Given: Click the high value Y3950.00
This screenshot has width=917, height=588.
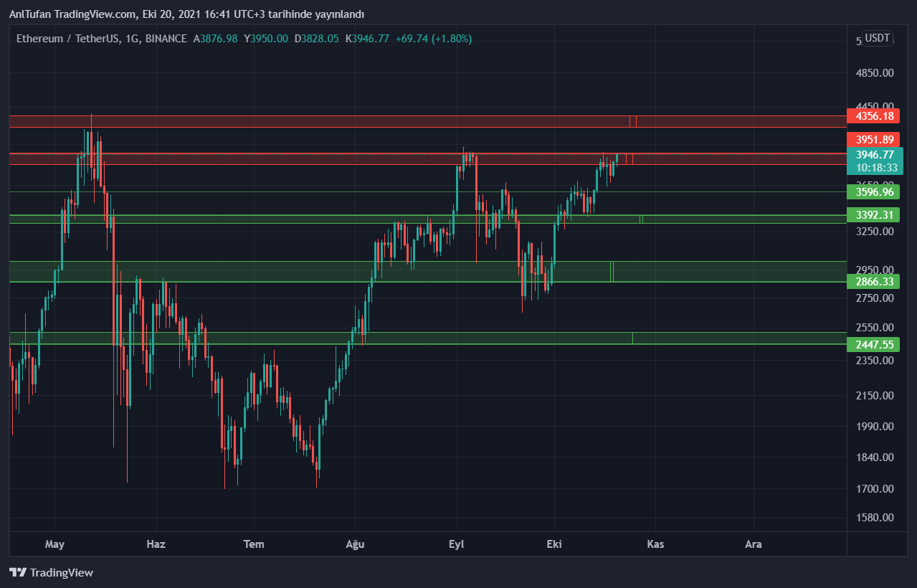Looking at the screenshot, I should pyautogui.click(x=266, y=39).
